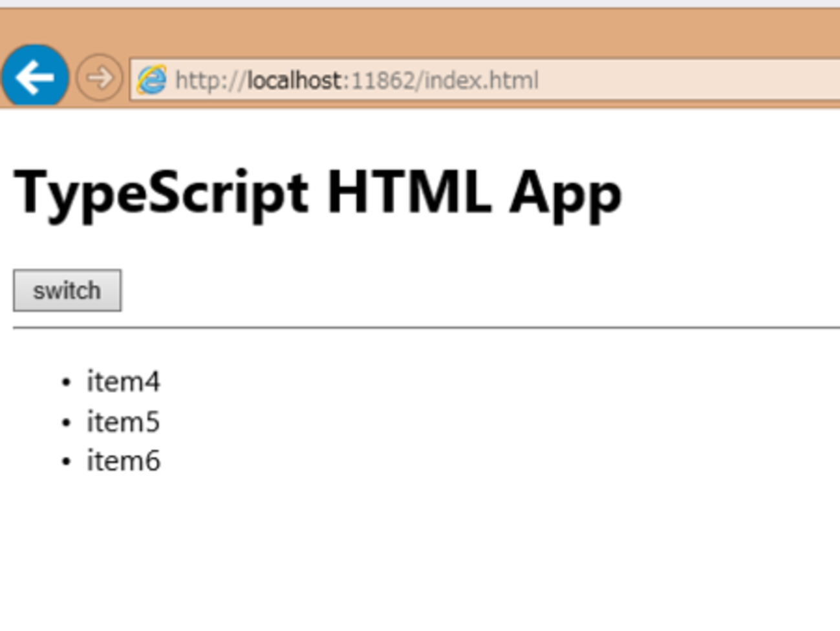The image size is (840, 631).
Task: Click the TypeScript HTML App heading
Action: click(317, 193)
